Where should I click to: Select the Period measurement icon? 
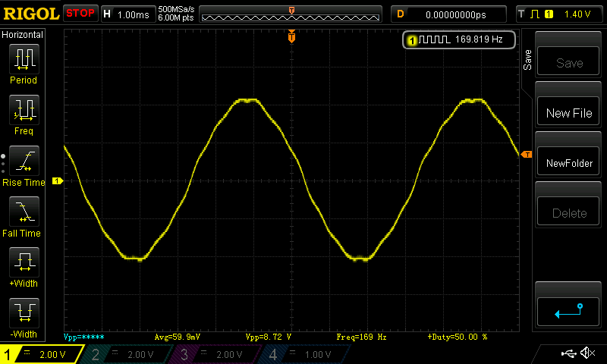point(24,59)
